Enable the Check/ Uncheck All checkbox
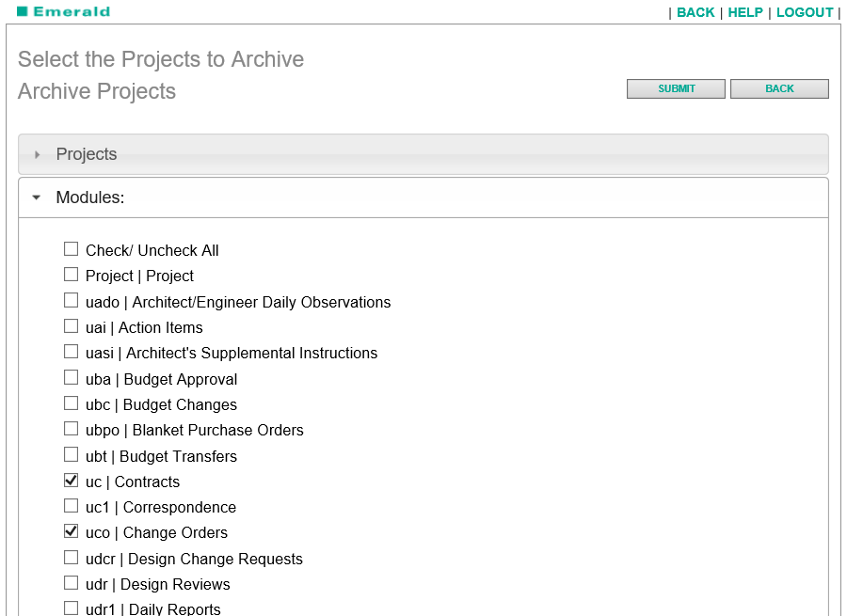Screen dimensions: 847x616 [x=72, y=249]
